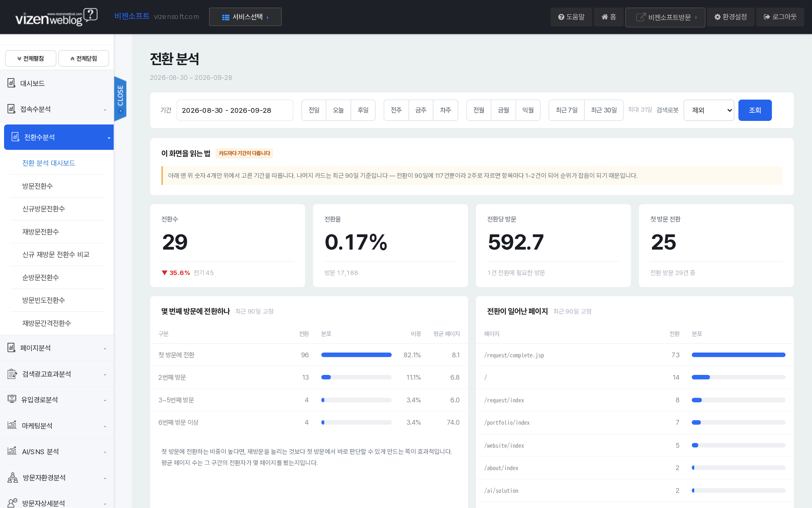The height and width of the screenshot is (508, 812).
Task: Open 순방문전환수 submenu item
Action: (x=41, y=277)
